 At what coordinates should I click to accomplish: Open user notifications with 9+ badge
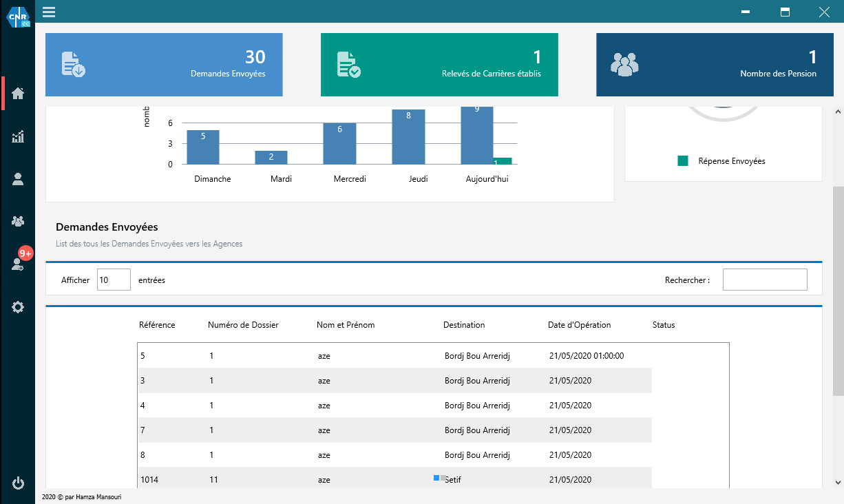[19, 263]
